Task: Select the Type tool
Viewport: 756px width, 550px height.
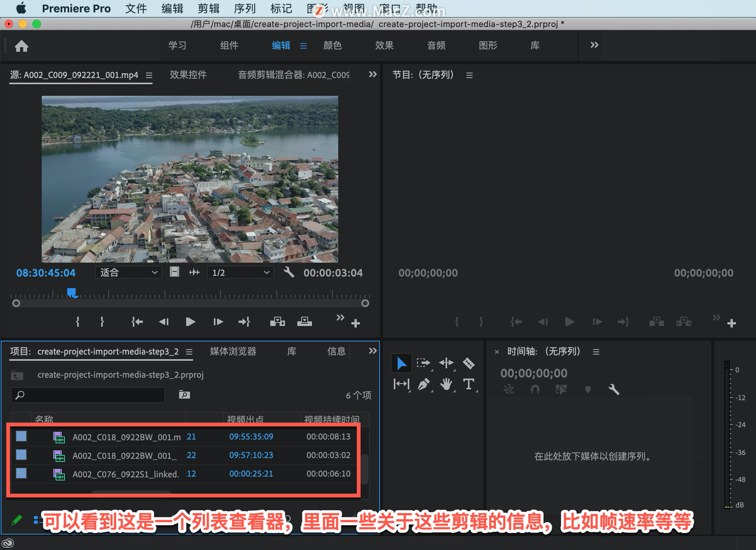Action: pyautogui.click(x=469, y=384)
